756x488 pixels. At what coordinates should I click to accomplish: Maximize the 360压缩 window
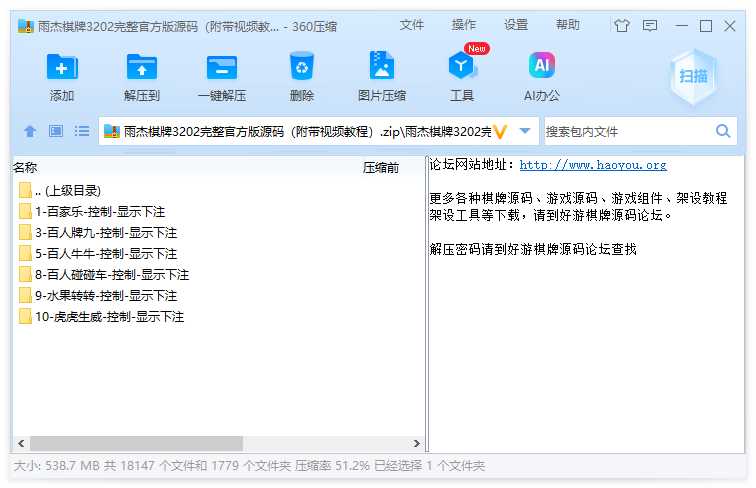(706, 26)
